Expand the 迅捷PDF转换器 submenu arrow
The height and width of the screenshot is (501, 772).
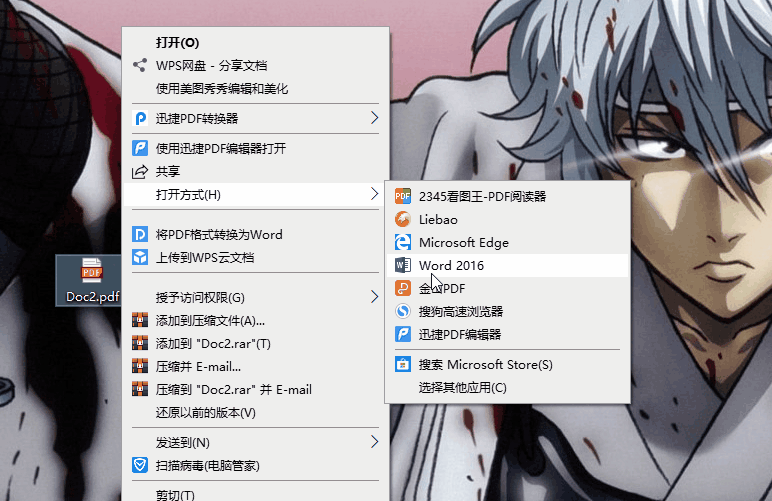coord(374,118)
